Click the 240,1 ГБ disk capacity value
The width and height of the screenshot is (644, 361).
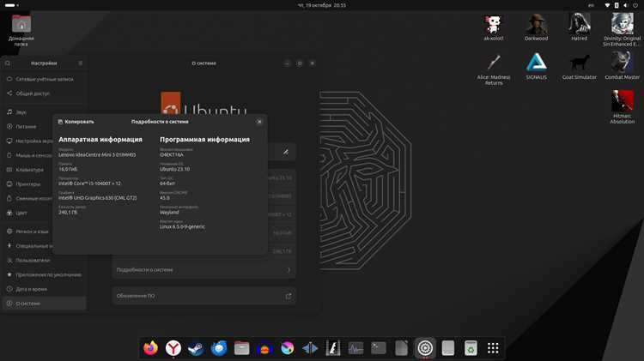pos(68,213)
